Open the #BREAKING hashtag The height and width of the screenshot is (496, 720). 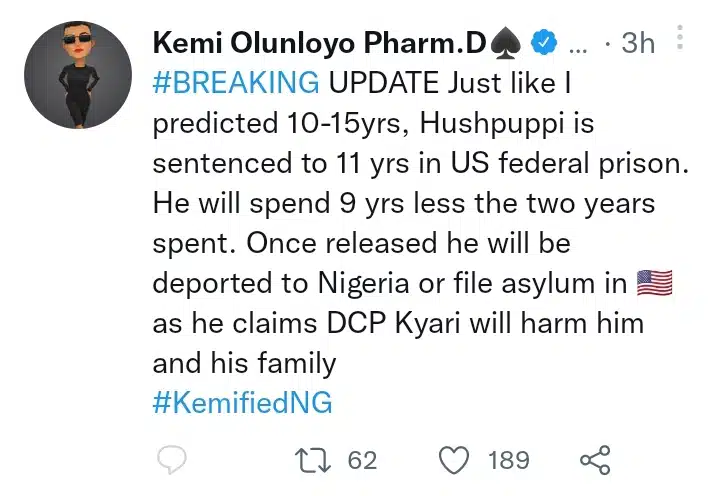[236, 82]
